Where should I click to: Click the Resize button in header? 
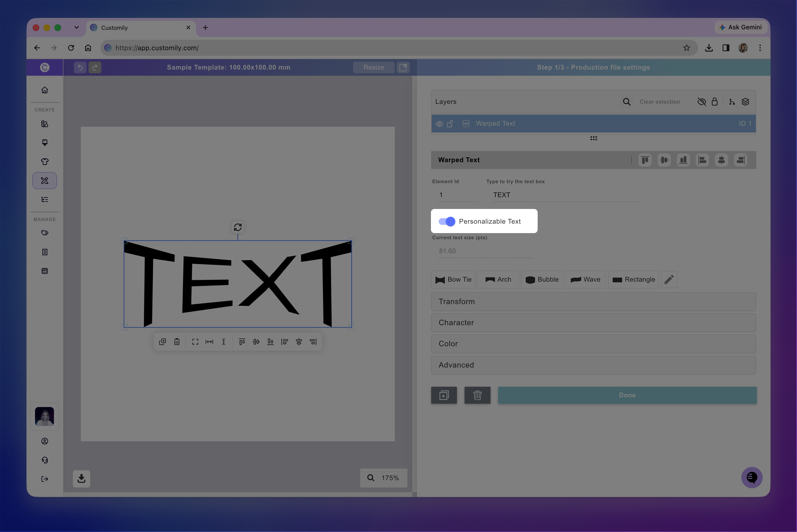coord(374,67)
